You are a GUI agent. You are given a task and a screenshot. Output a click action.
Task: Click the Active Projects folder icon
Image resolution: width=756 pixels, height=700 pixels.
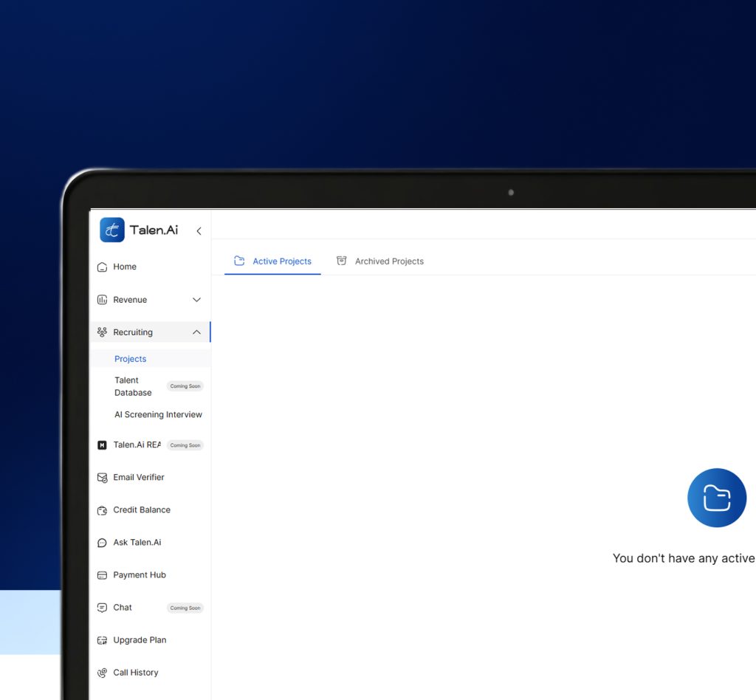point(239,261)
